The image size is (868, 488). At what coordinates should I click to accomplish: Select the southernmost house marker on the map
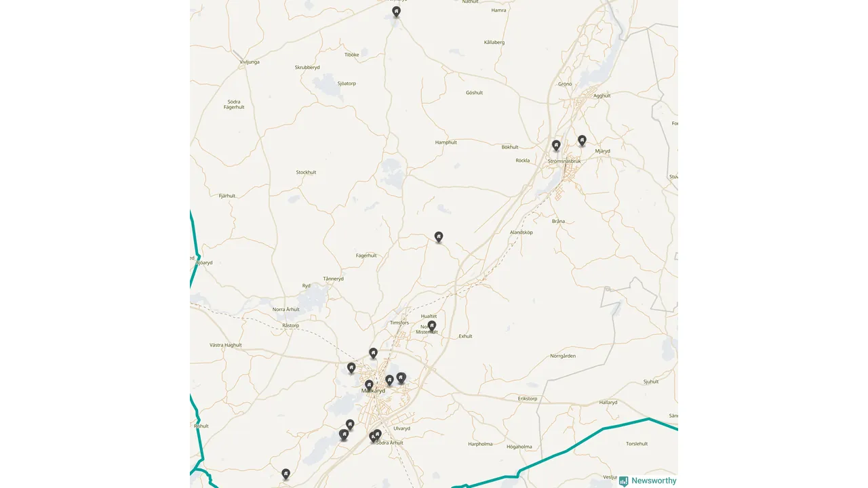(285, 474)
